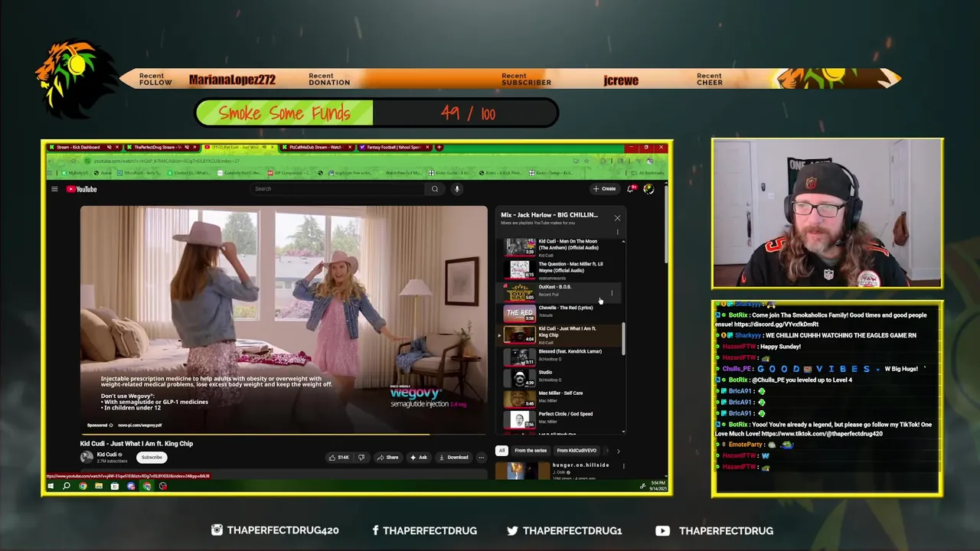The image size is (980, 551).
Task: Select the From KidCudiVEVO chip
Action: tap(577, 451)
